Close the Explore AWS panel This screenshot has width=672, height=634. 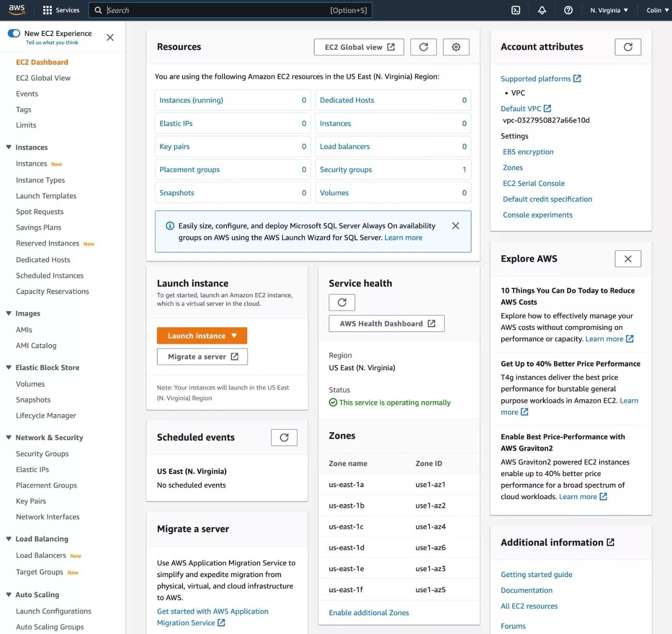pos(628,259)
